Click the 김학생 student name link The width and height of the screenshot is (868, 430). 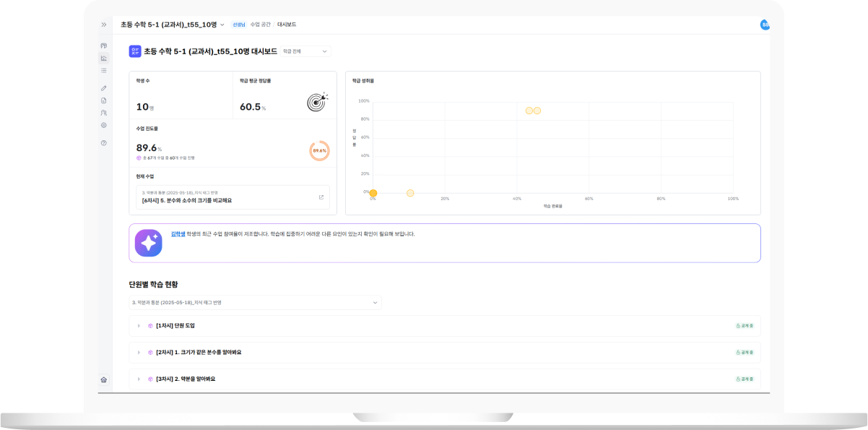tap(178, 234)
